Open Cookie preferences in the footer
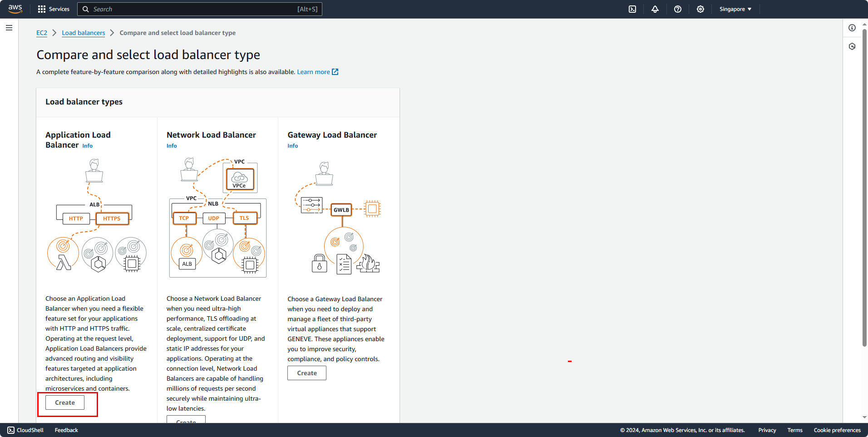This screenshot has height=437, width=868. (x=837, y=430)
